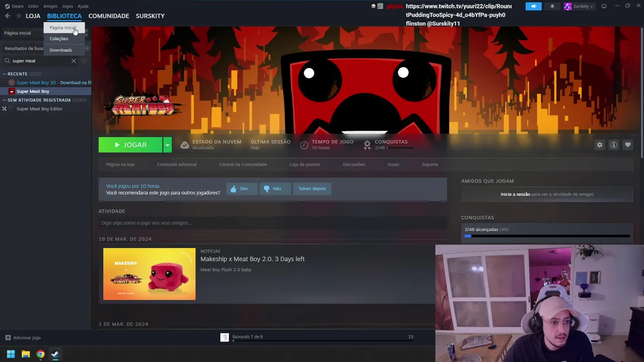Image resolution: width=644 pixels, height=362 pixels.
Task: Open the Página na loja tab
Action: pyautogui.click(x=120, y=164)
